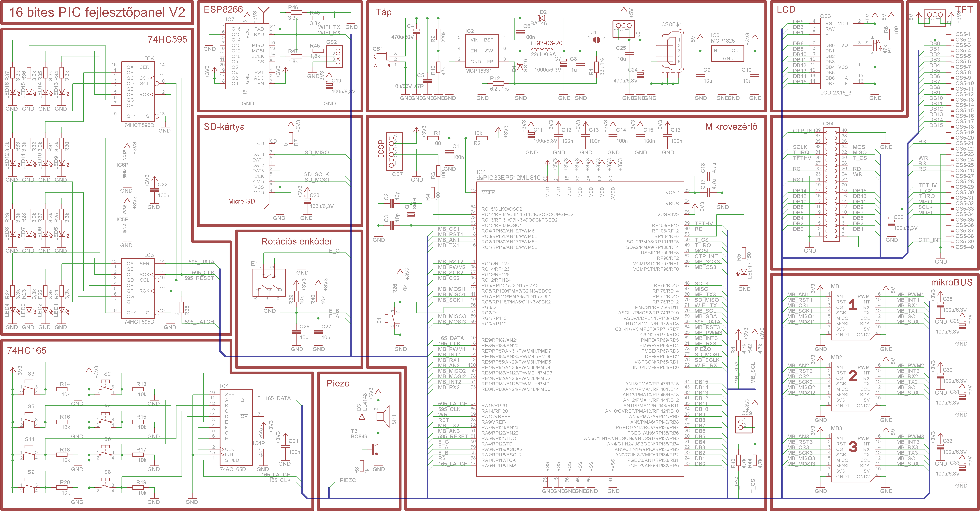The height and width of the screenshot is (511, 980).
Task: Select the SD_SCLK label in SD-kártya block
Action: pos(317,174)
